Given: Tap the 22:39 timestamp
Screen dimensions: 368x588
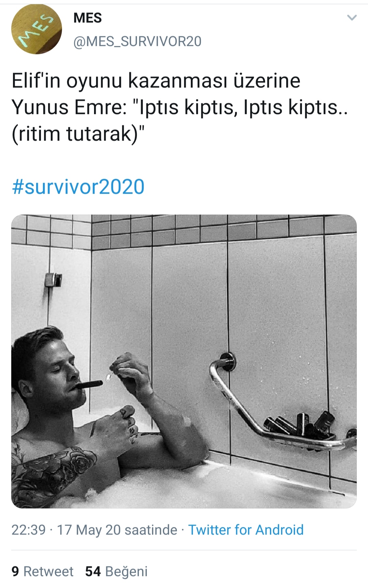Looking at the screenshot, I should pyautogui.click(x=29, y=530).
